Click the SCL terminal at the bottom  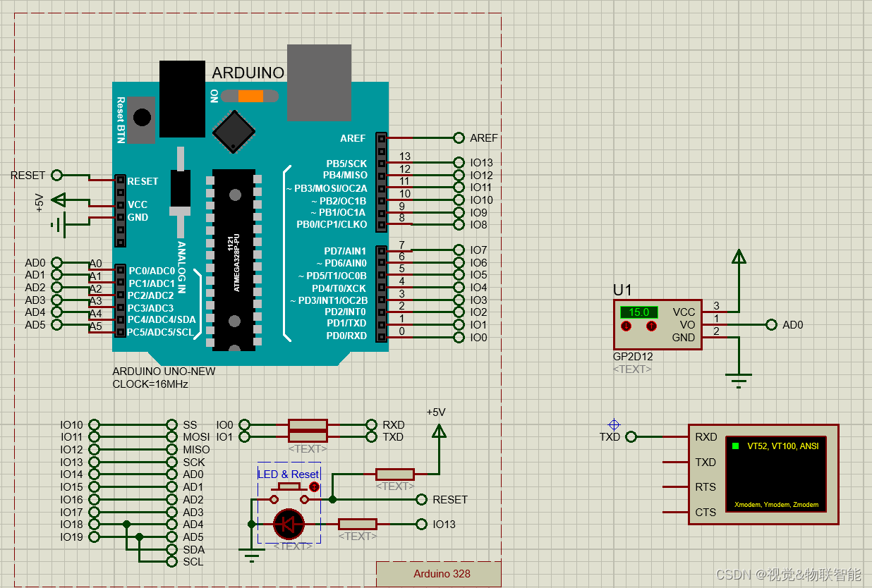click(171, 562)
